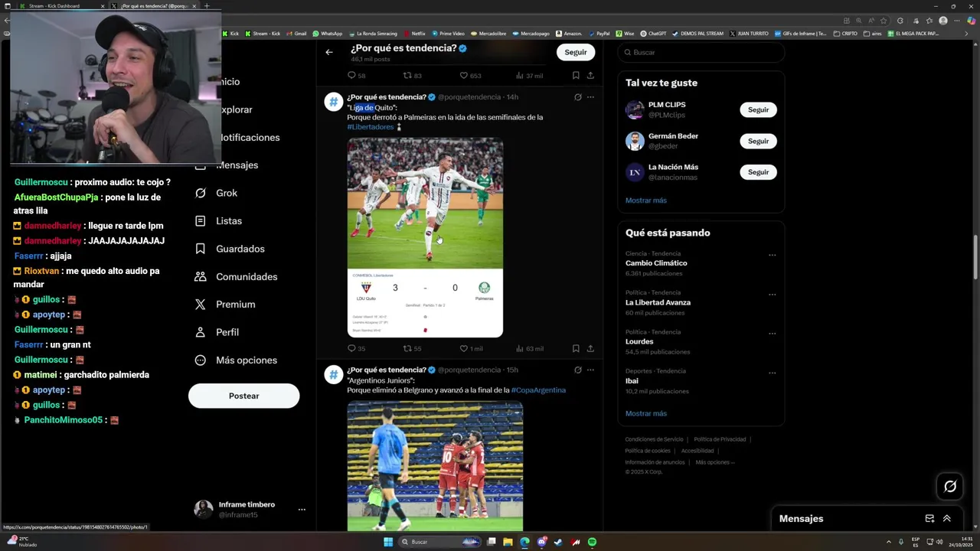This screenshot has height=551, width=980.
Task: Click Mostrar más under Qué está pasando
Action: click(646, 413)
